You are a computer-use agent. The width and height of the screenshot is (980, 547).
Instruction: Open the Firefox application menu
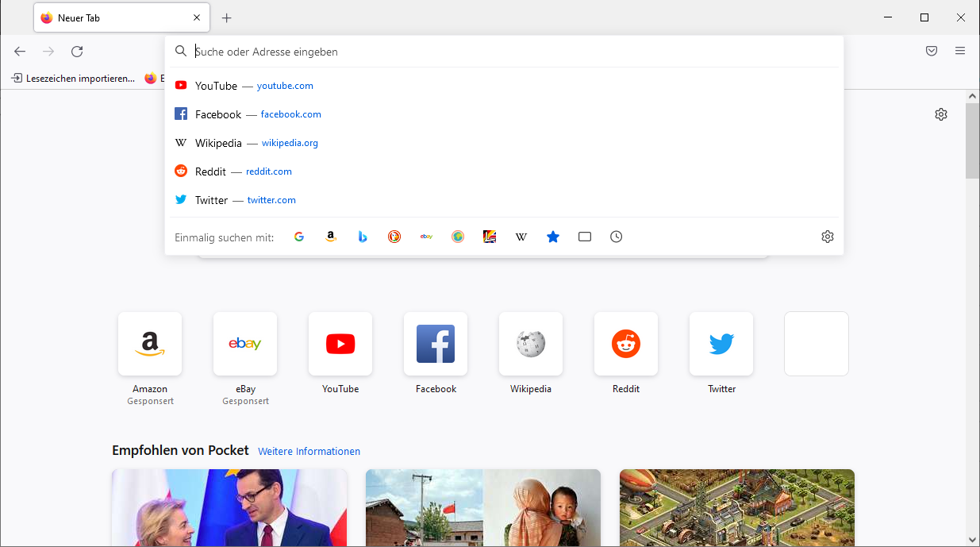(960, 51)
